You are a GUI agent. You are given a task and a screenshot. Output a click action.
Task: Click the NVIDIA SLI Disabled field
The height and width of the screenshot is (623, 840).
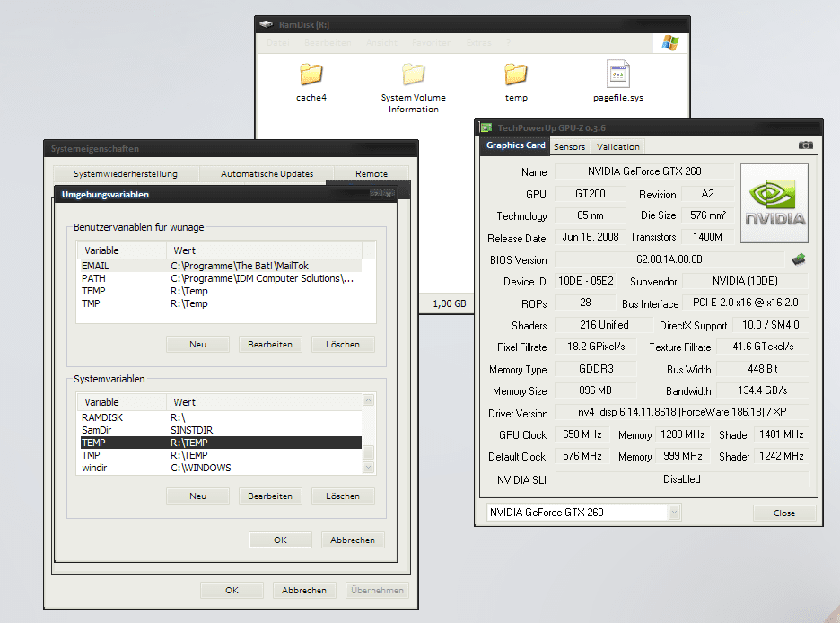coord(682,479)
